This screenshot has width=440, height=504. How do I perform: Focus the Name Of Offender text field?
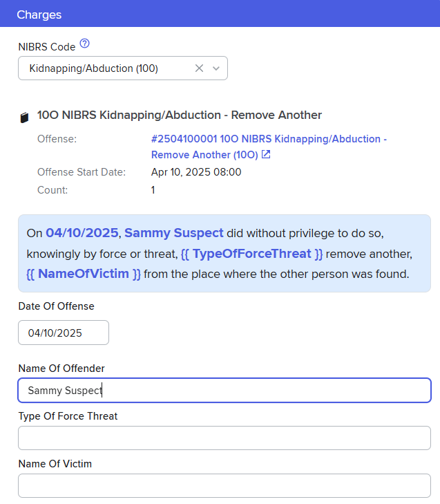(224, 390)
